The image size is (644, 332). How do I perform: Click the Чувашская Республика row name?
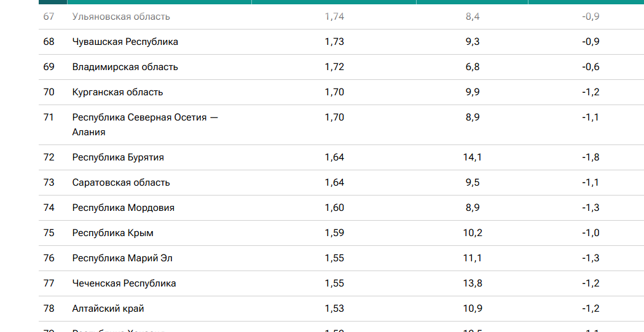coord(125,42)
